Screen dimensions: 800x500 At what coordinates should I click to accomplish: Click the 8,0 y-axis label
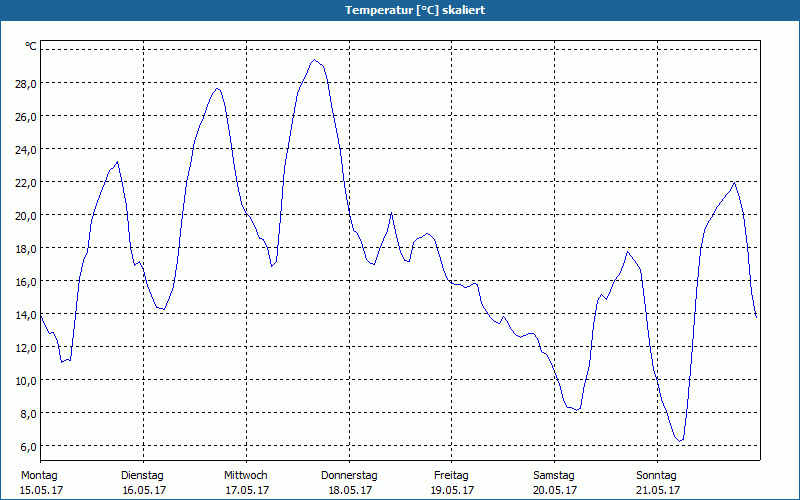tap(28, 414)
